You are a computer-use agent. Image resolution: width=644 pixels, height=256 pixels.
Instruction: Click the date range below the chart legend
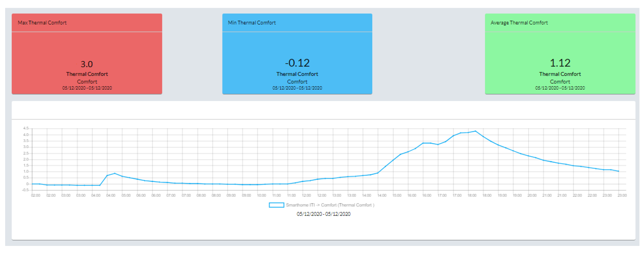(323, 214)
